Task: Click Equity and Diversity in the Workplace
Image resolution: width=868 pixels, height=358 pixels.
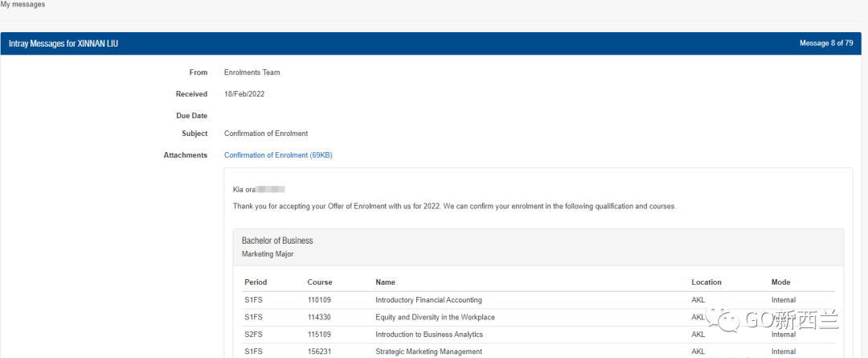Action: tap(435, 318)
